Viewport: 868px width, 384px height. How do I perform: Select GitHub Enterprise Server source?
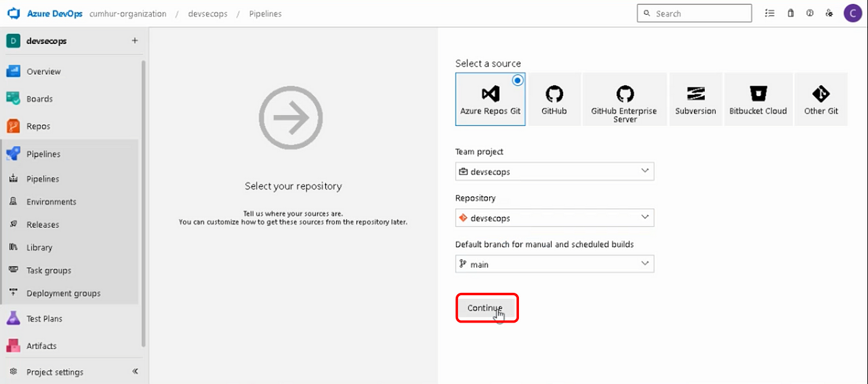[x=624, y=99]
